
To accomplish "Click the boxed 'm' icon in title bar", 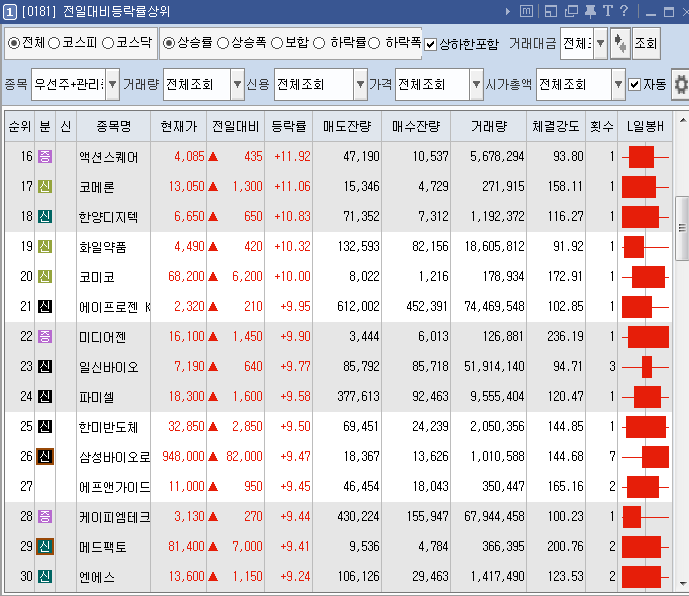I will pyautogui.click(x=526, y=11).
